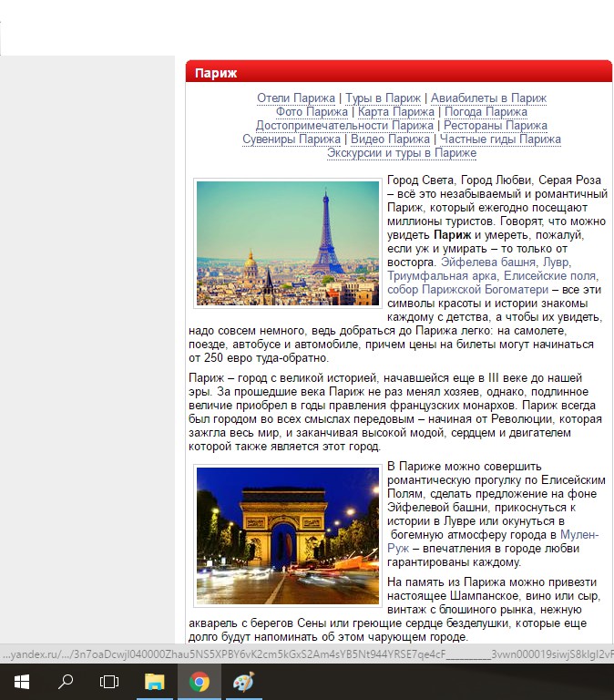
Task: Open the Windows Start menu
Action: tap(22, 682)
